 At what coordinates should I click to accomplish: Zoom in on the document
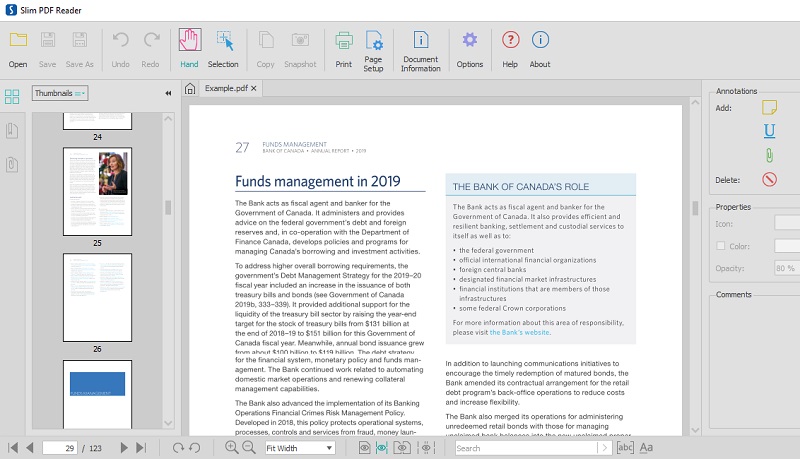click(232, 447)
